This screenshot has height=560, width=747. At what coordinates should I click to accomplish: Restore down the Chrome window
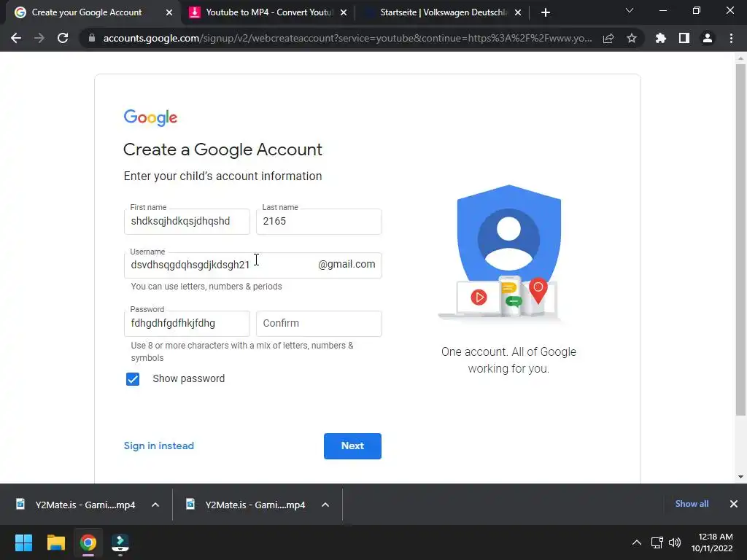tap(697, 10)
